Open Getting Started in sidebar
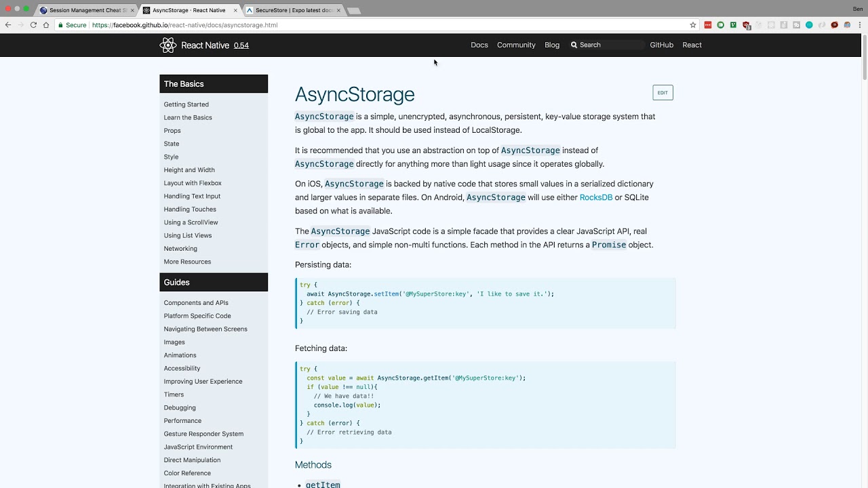 [186, 104]
